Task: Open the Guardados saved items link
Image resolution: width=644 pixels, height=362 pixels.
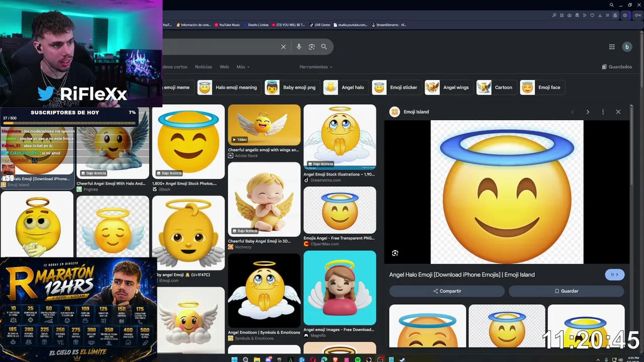Action: pos(617,67)
